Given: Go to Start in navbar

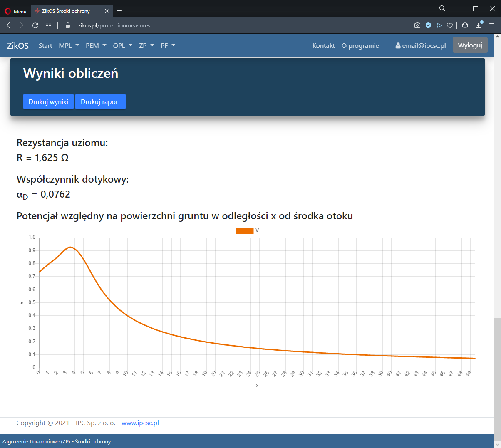Looking at the screenshot, I should pos(45,46).
